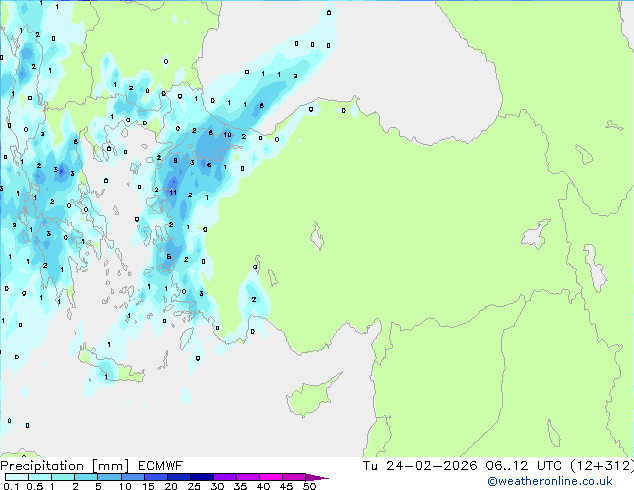Click the legend label '40'

coord(263,486)
